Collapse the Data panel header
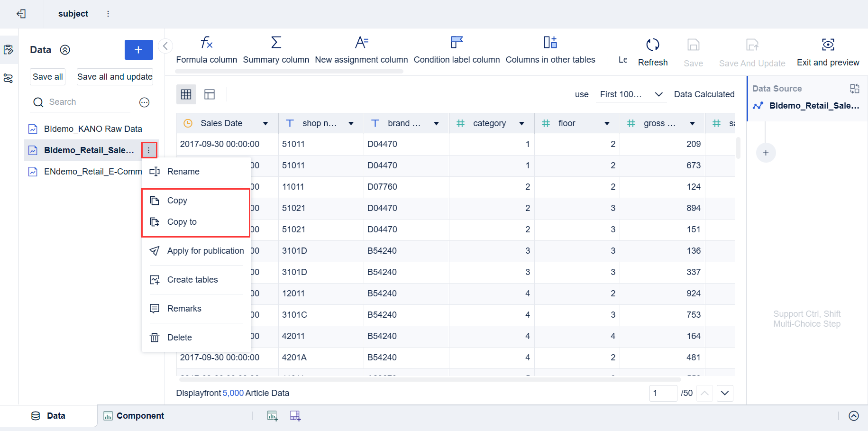868x431 pixels. point(65,49)
